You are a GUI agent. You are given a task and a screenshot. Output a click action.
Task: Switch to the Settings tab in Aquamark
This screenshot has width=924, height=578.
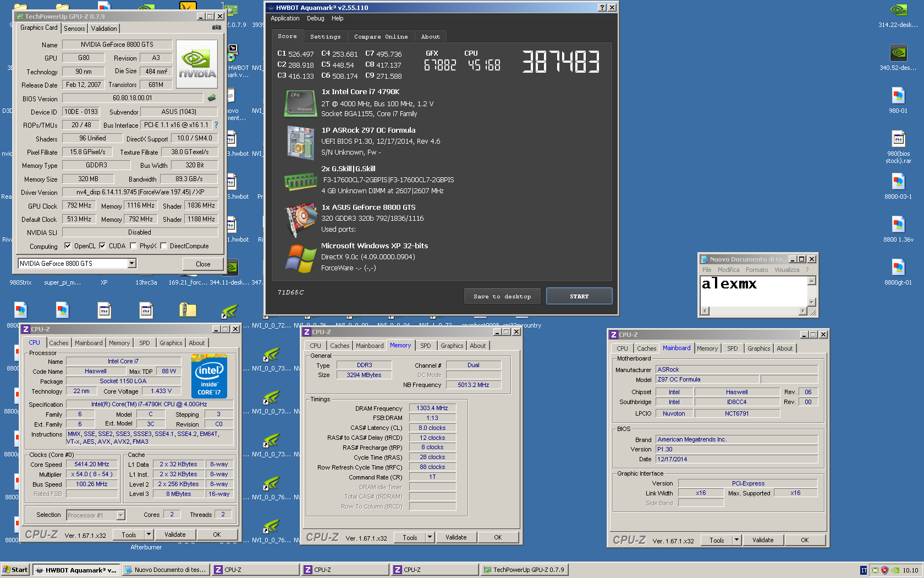(325, 36)
